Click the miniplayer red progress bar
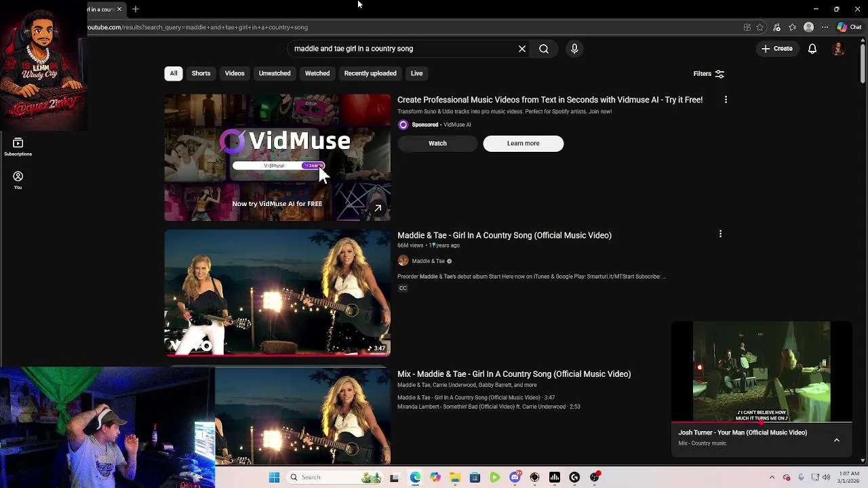This screenshot has width=868, height=488. pyautogui.click(x=762, y=422)
